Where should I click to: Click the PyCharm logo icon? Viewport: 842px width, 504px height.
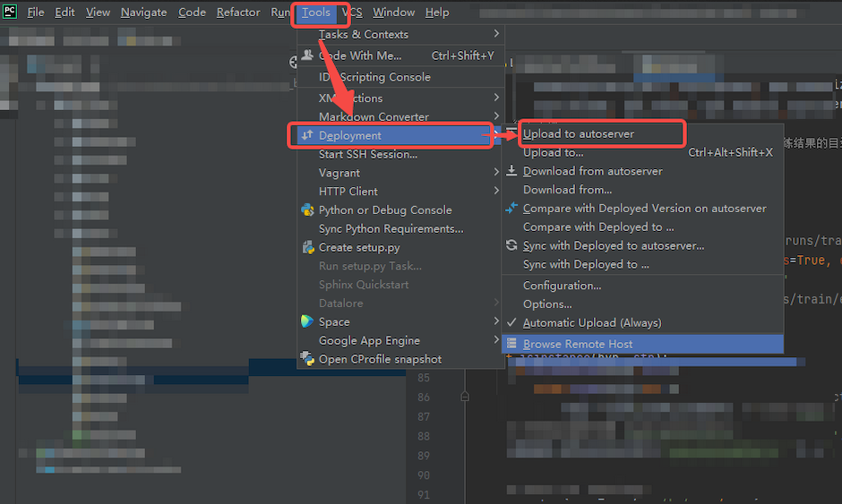[x=10, y=12]
